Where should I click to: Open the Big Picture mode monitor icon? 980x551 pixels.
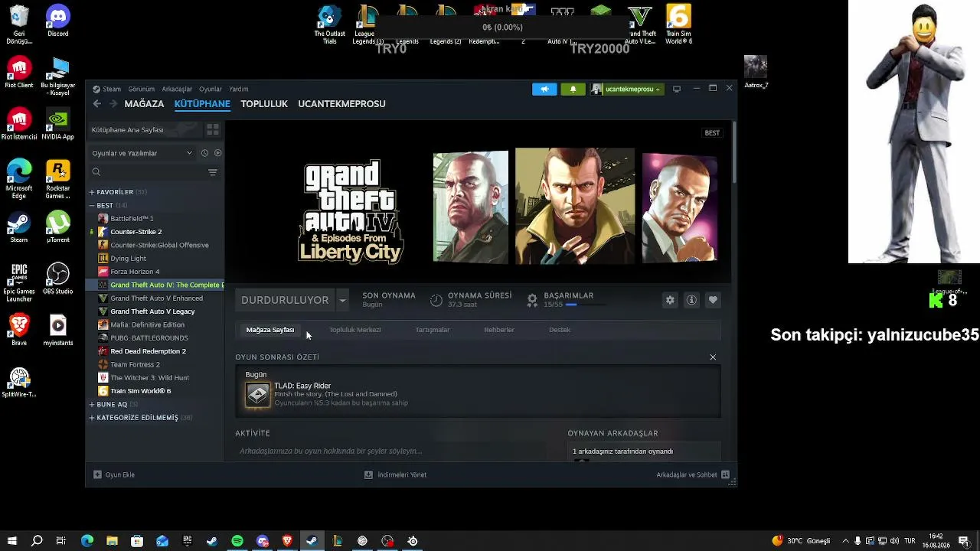[677, 90]
